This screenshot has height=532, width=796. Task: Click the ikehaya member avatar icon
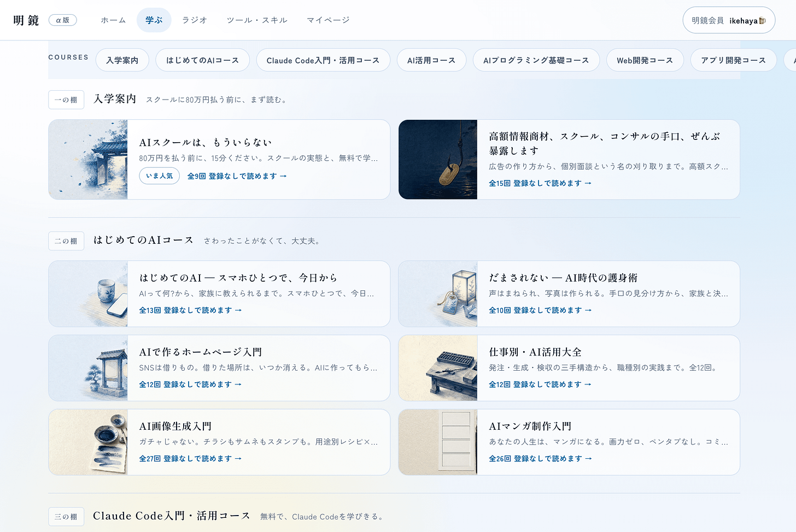coord(762,21)
